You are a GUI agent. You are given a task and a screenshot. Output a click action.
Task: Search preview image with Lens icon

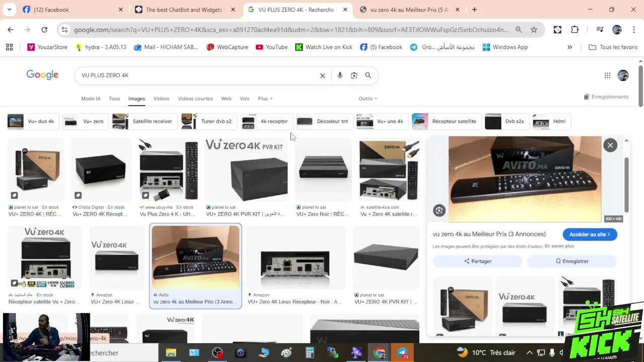coord(439,211)
